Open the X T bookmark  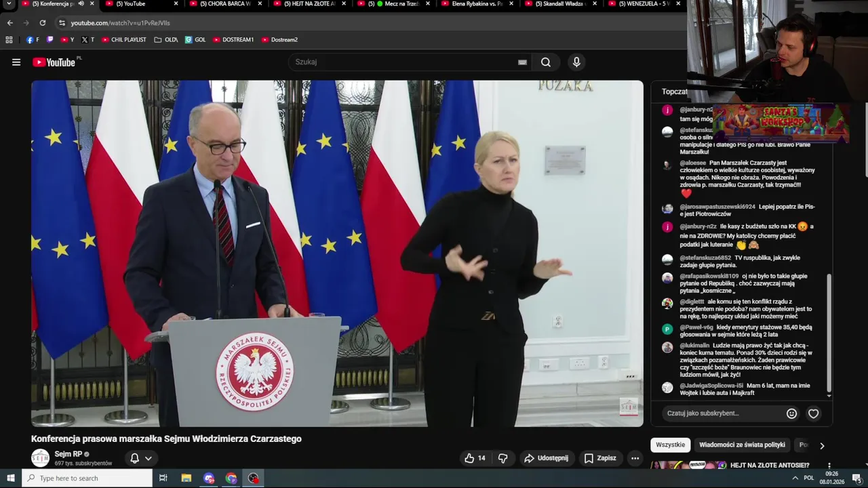pyautogui.click(x=87, y=40)
